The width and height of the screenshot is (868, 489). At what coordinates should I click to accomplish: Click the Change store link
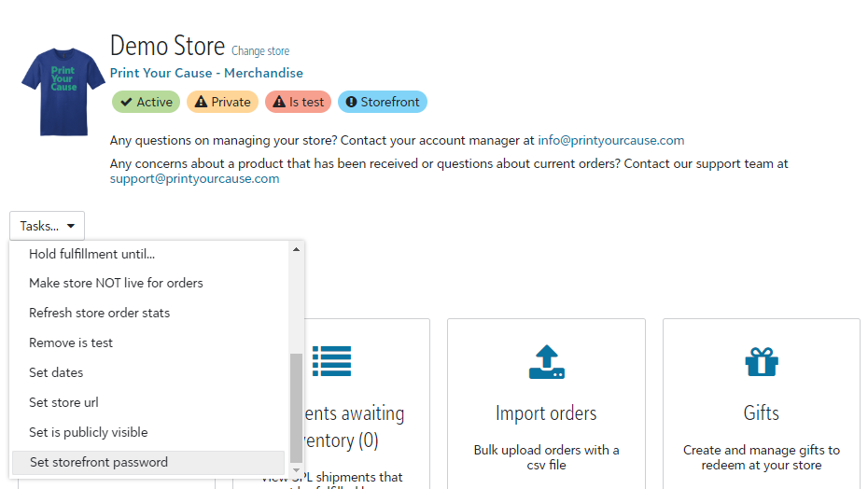pyautogui.click(x=260, y=51)
